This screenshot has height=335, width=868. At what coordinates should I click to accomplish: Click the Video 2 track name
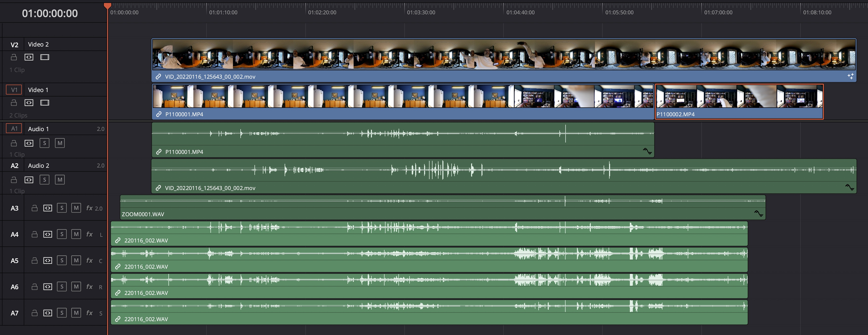pos(38,45)
